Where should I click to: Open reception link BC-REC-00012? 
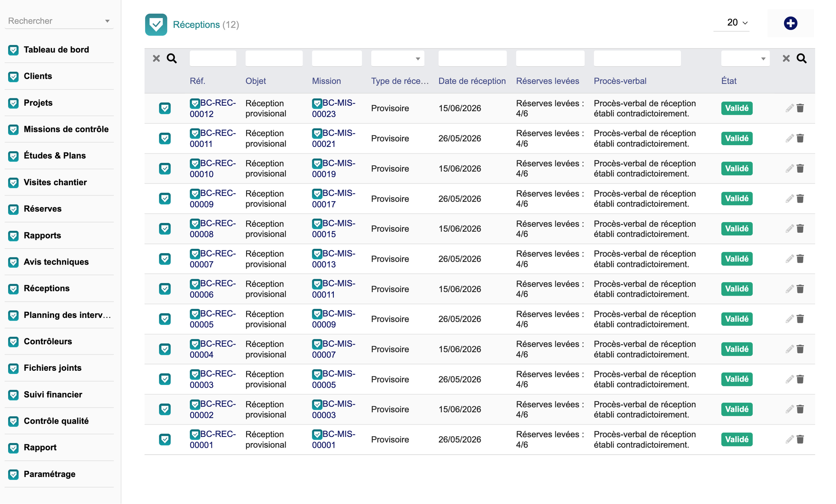click(213, 108)
